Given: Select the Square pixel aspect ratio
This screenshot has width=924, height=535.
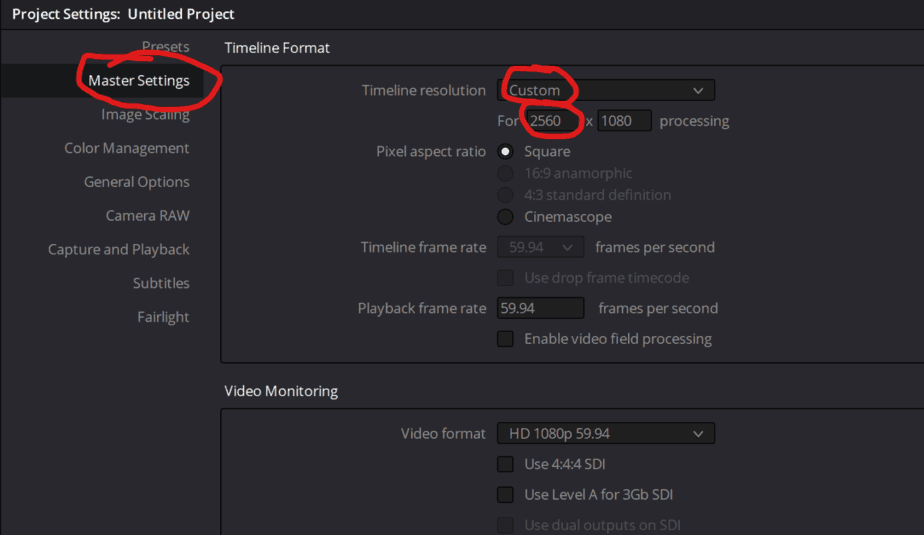Looking at the screenshot, I should pos(505,151).
